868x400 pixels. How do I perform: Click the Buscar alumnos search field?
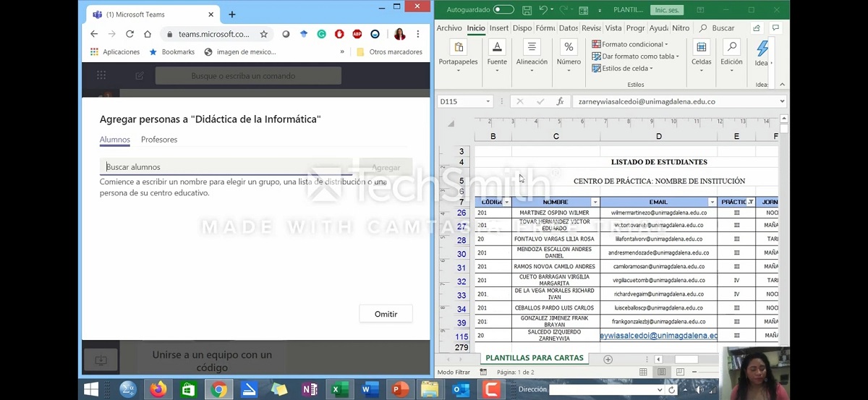click(226, 167)
